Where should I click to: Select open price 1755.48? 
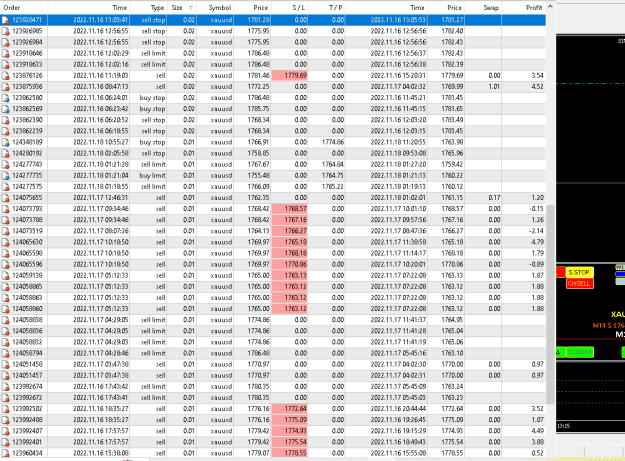258,176
